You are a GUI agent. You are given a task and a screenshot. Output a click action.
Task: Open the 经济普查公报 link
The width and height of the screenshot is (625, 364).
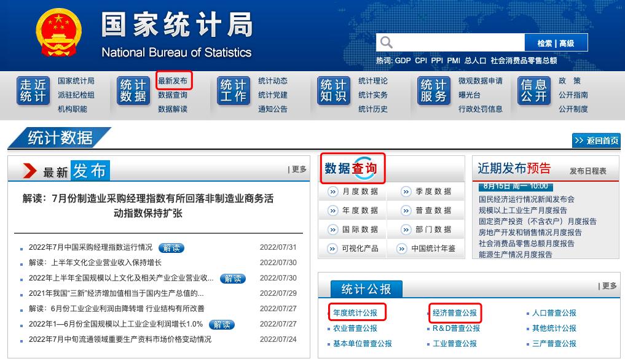[455, 312]
